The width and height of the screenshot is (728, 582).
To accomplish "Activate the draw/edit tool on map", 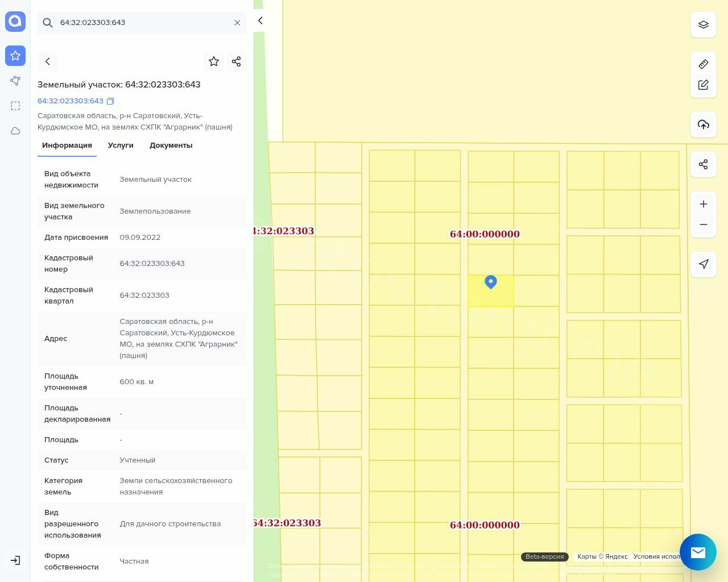I will (x=703, y=85).
